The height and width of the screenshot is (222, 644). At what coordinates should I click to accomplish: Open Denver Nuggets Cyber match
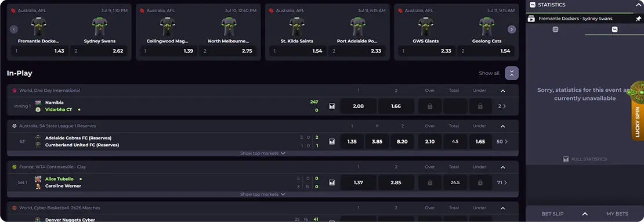[x=70, y=220]
